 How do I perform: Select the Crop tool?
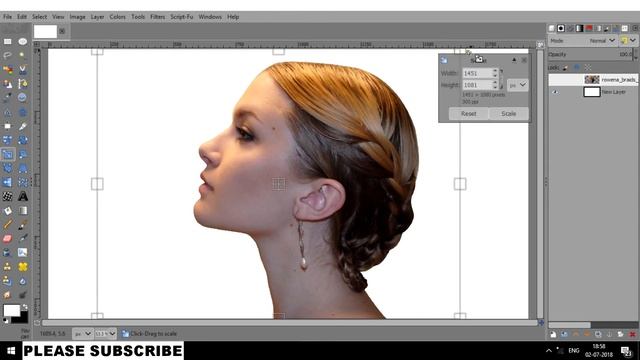(x=23, y=126)
